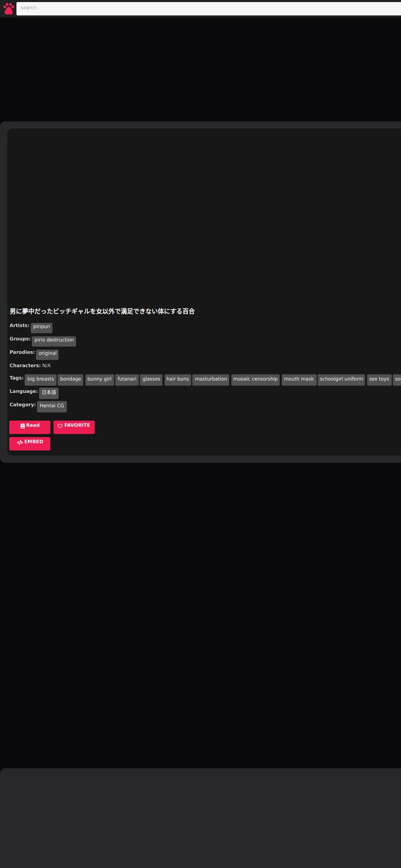
Task: Click the Read button
Action: click(30, 427)
